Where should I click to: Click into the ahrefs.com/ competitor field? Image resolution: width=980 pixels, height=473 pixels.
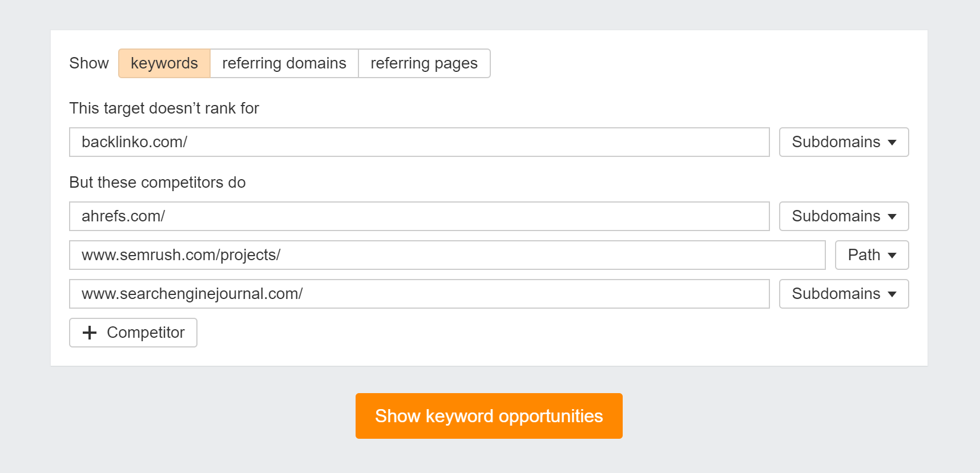click(419, 216)
